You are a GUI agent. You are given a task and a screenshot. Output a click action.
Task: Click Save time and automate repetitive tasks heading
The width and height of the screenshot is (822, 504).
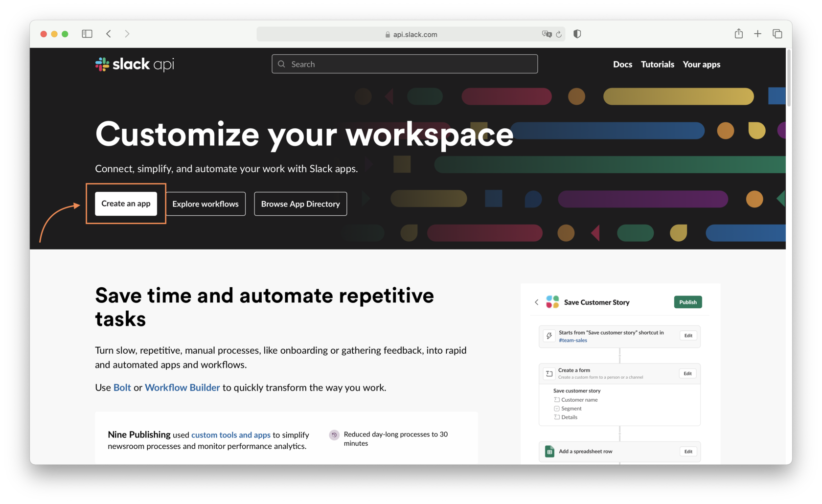point(265,307)
